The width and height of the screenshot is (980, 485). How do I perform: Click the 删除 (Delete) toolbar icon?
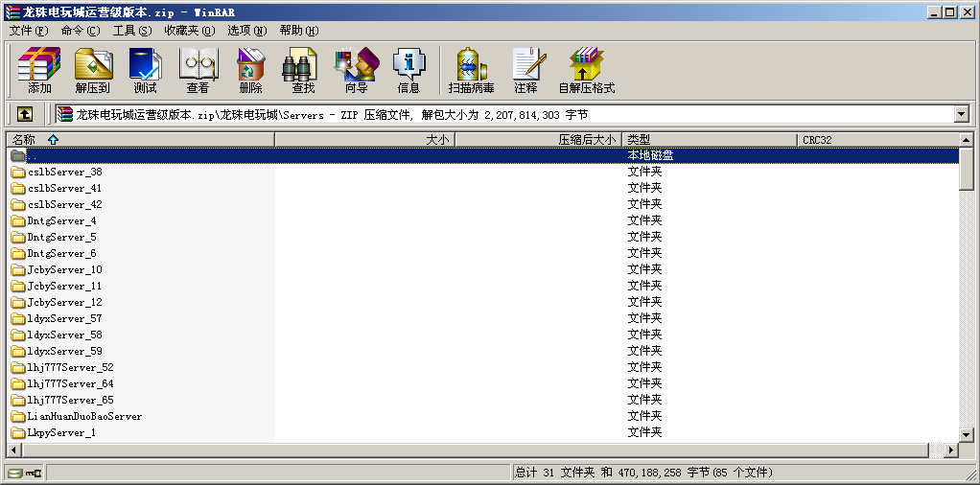pyautogui.click(x=250, y=71)
